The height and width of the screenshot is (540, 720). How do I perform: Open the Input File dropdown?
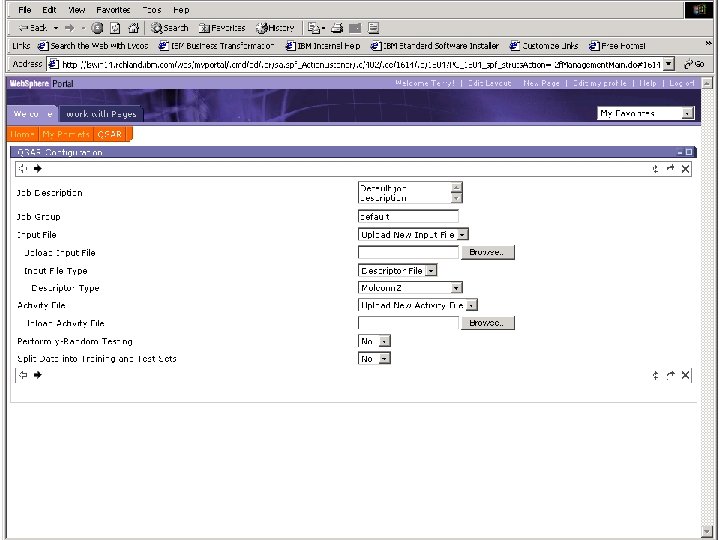[x=413, y=235]
